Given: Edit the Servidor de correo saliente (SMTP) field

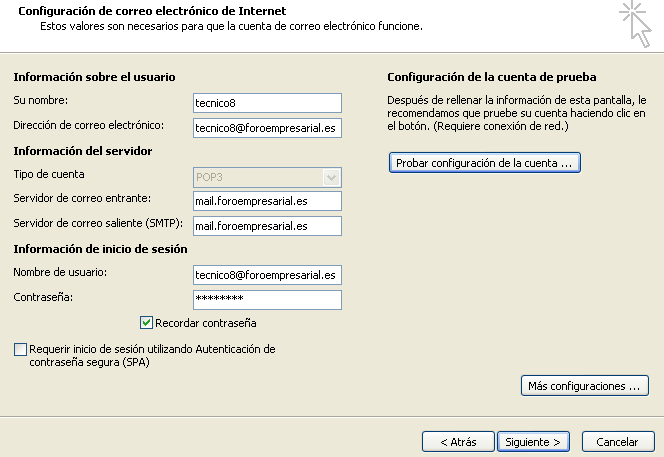Looking at the screenshot, I should point(267,226).
